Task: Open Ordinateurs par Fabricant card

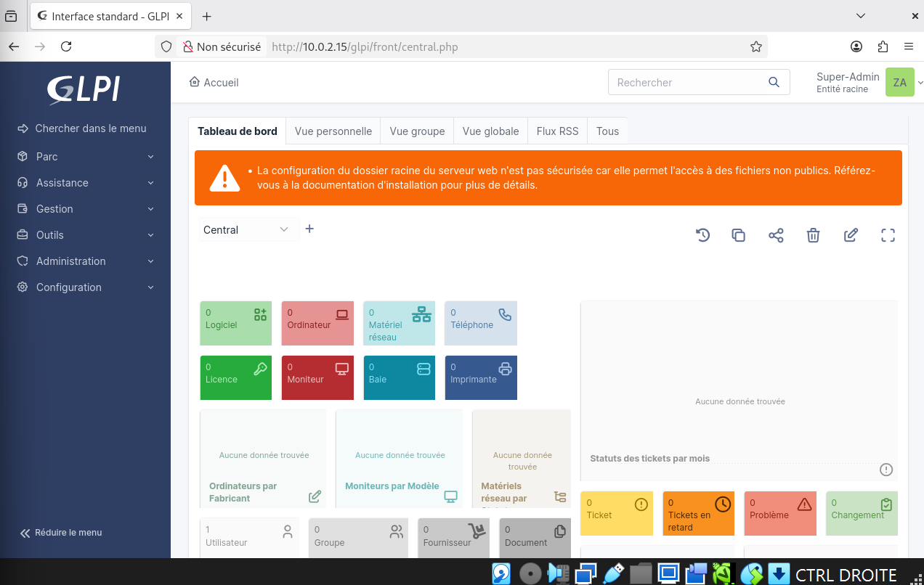Action: click(263, 459)
